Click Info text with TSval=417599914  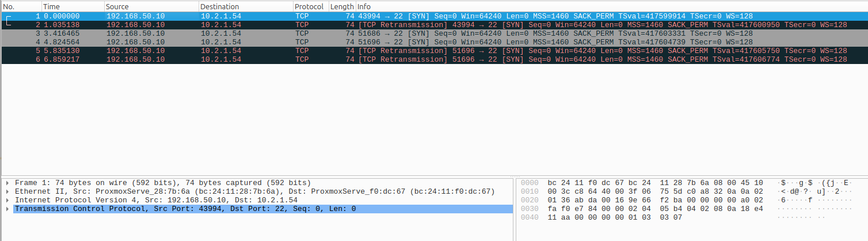pos(555,16)
